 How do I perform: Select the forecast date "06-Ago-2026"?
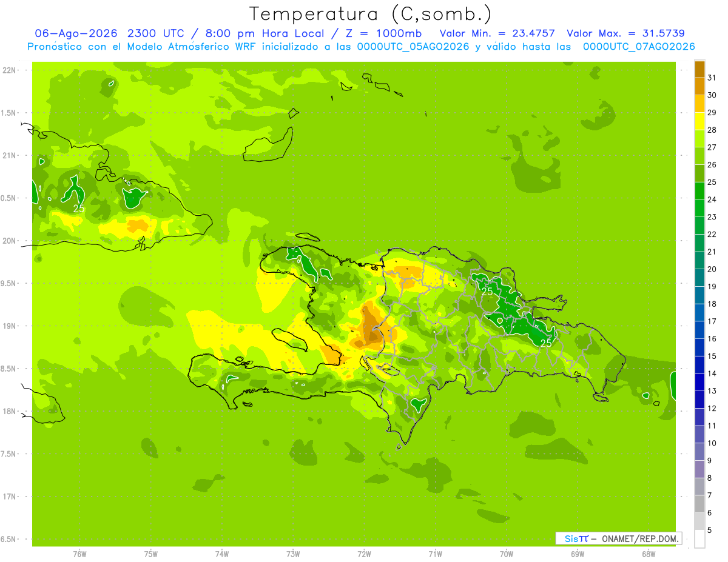point(77,33)
